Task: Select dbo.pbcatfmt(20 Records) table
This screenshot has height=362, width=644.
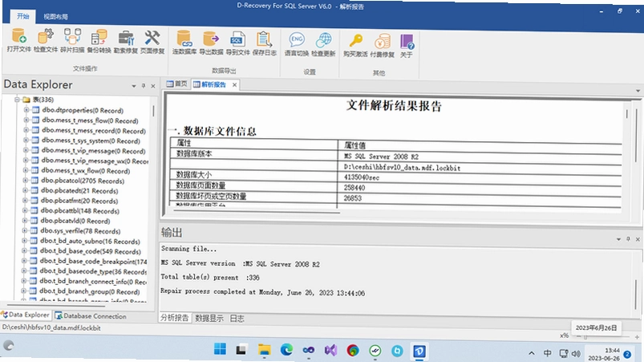Action: (x=79, y=201)
